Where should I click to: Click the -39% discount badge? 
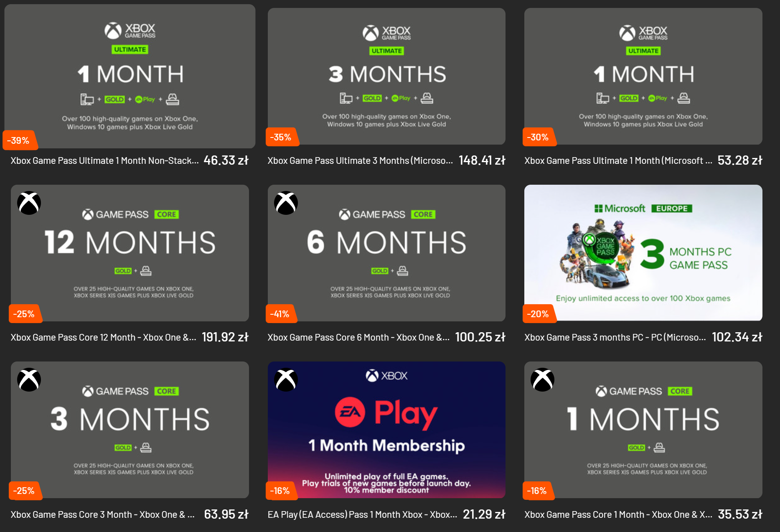19,140
